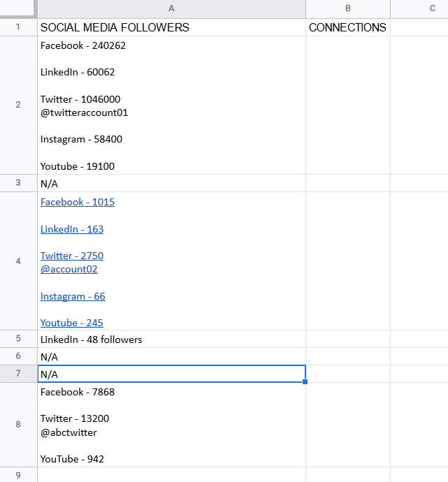This screenshot has height=482, width=448.
Task: Open the Facebook - 1015 link
Action: (78, 202)
